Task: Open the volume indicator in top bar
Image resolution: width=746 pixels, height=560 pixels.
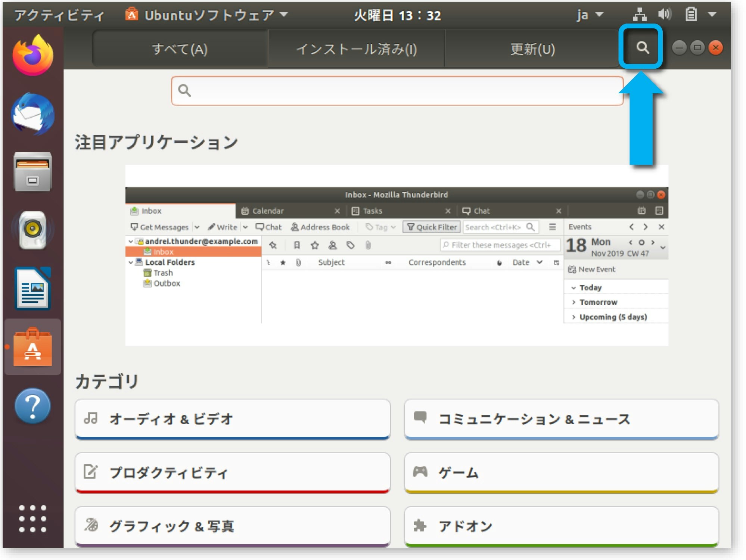Action: tap(665, 15)
